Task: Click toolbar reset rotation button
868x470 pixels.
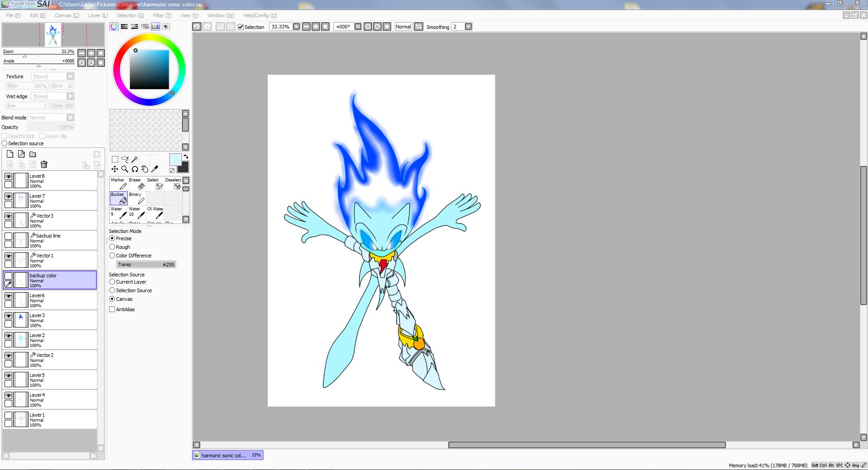Action: coord(387,27)
